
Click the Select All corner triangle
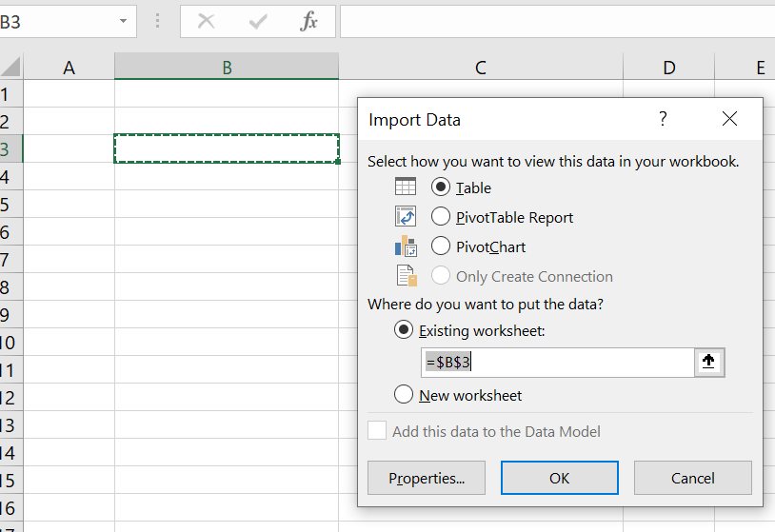click(10, 67)
